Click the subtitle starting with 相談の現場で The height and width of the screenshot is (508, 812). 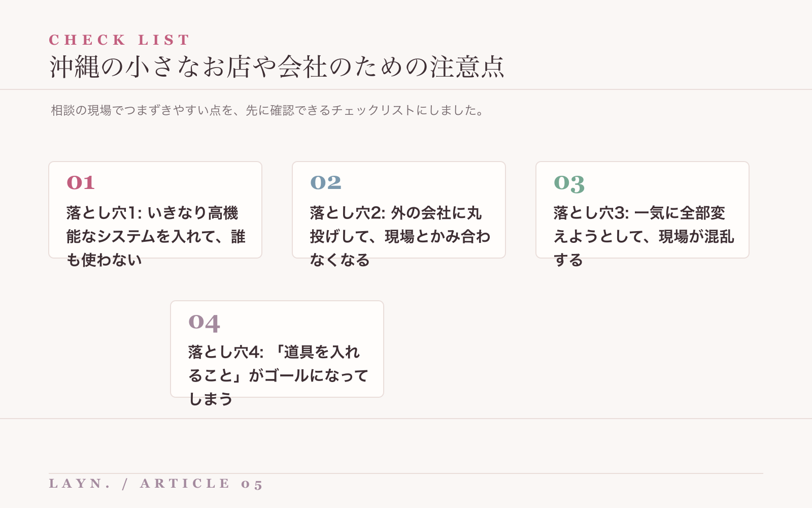[x=268, y=110]
